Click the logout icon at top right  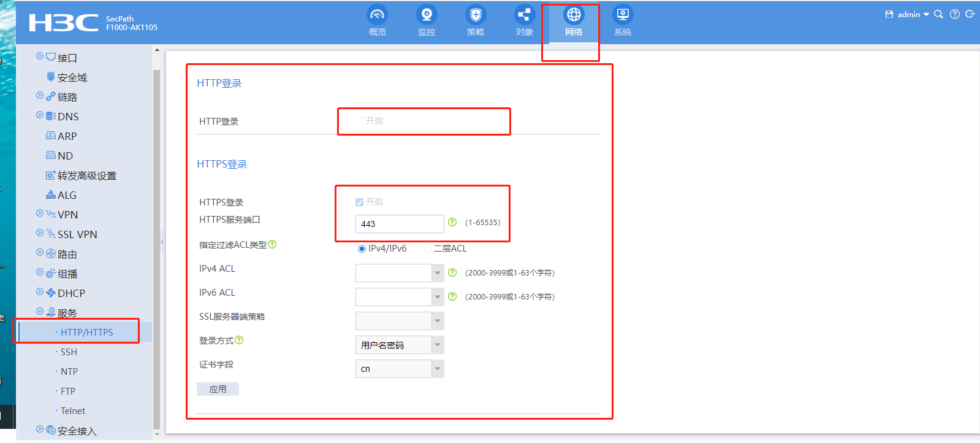click(970, 14)
